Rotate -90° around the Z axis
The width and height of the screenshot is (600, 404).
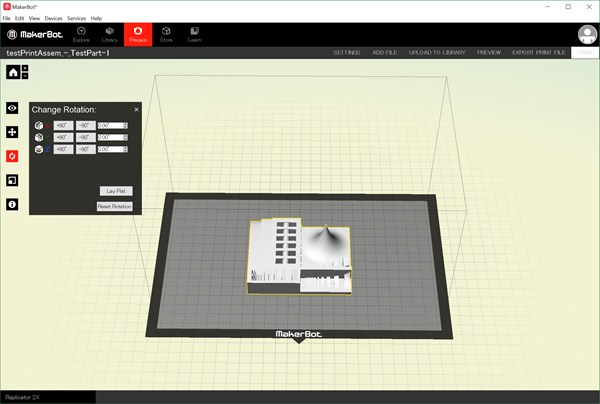[x=86, y=149]
